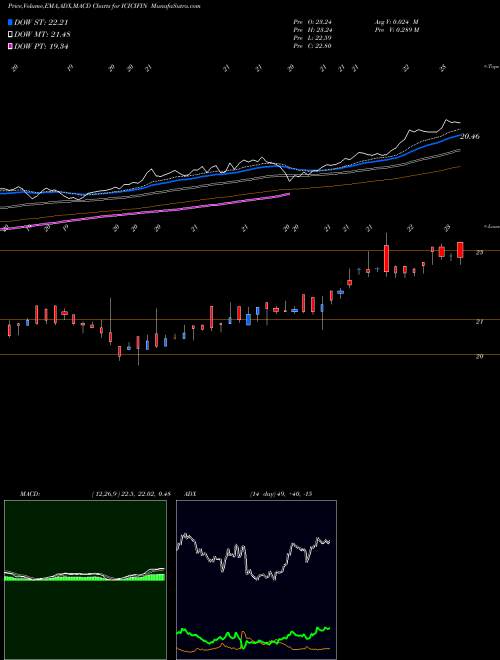The image size is (500, 660).
Task: Click the 'Pre L: 22.59' value
Action: point(313,38)
